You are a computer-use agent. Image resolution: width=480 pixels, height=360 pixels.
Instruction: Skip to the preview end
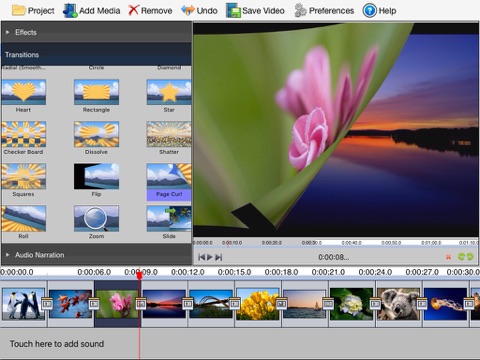point(219,257)
